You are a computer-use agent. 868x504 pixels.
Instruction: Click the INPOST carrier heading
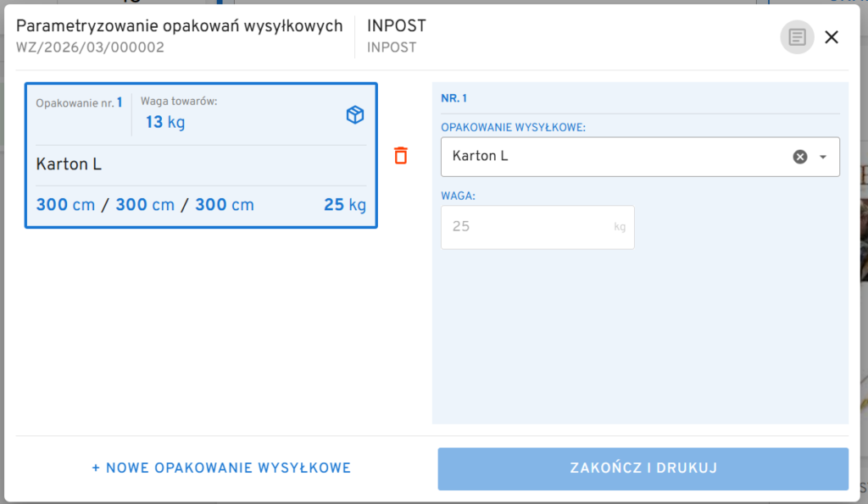(396, 26)
